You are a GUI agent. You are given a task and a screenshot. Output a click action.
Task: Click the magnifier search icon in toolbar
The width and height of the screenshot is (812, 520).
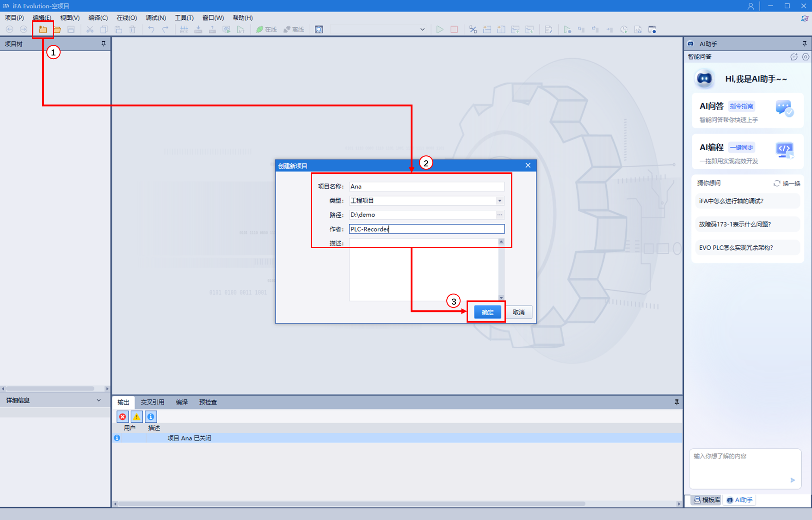click(319, 30)
